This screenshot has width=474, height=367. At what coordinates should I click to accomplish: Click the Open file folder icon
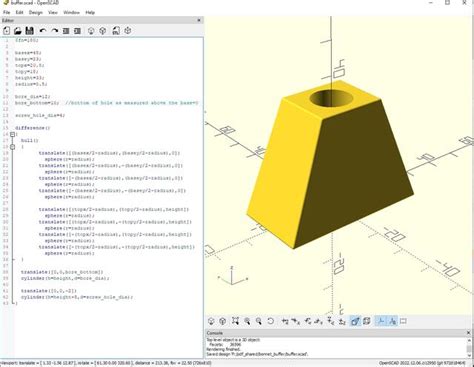[x=18, y=31]
